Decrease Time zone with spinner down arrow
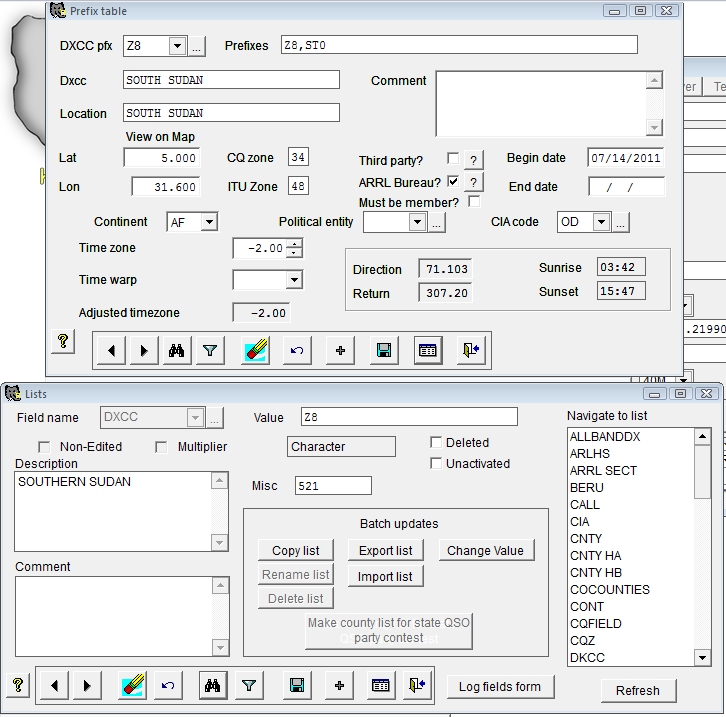This screenshot has height=717, width=726. point(294,253)
